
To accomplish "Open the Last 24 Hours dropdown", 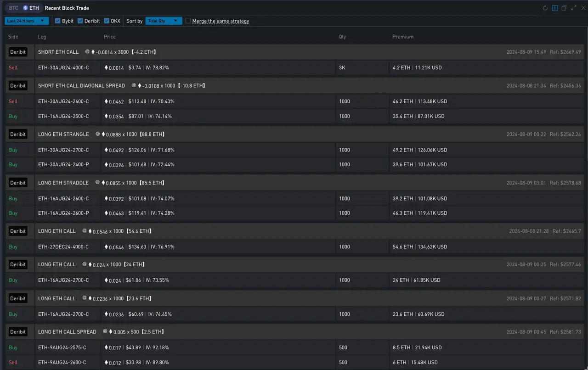I will pyautogui.click(x=26, y=21).
